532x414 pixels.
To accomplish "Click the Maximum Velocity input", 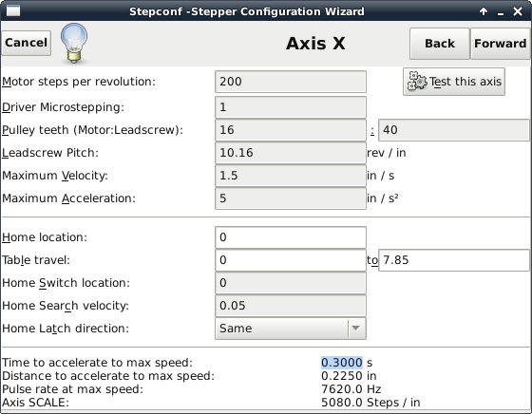I will coord(291,176).
